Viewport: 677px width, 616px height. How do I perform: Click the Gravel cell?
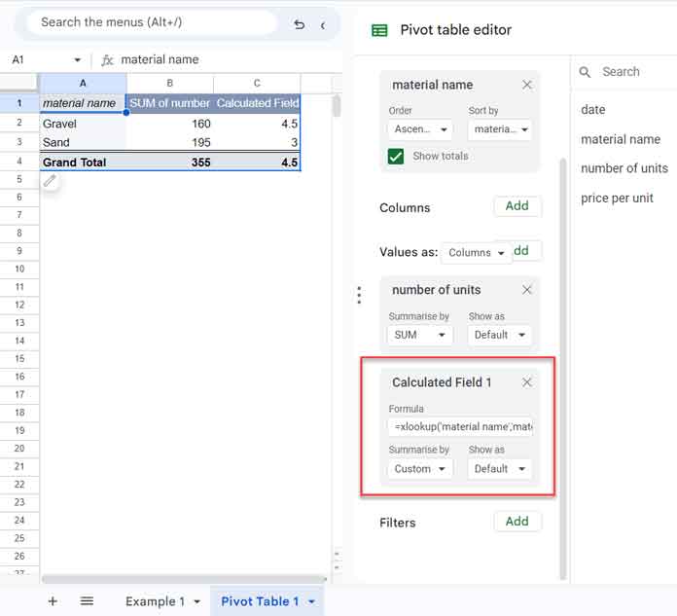(83, 124)
